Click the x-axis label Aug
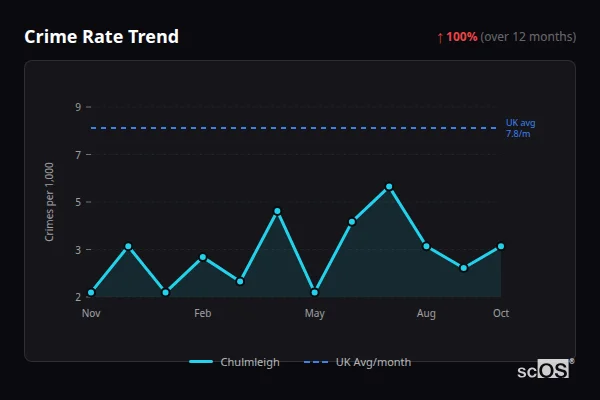 click(x=426, y=313)
